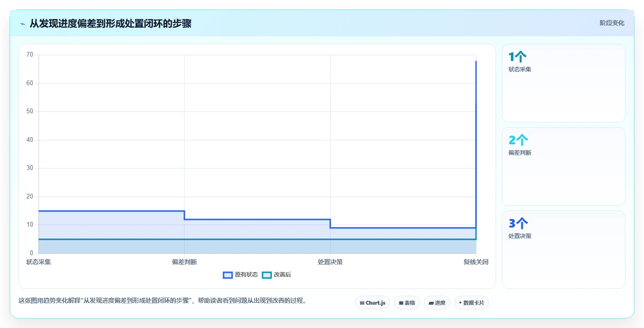Click the 50 y-axis value
Screen dimensions: 644x328
30,111
